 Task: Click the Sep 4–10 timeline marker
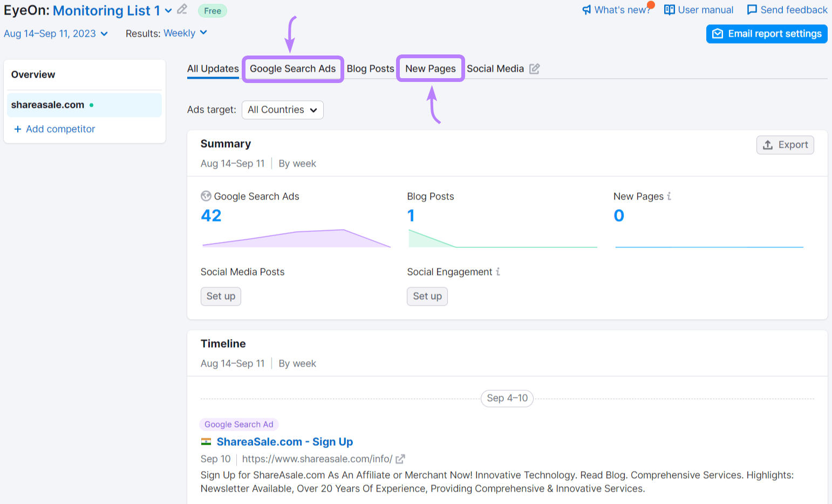(507, 398)
